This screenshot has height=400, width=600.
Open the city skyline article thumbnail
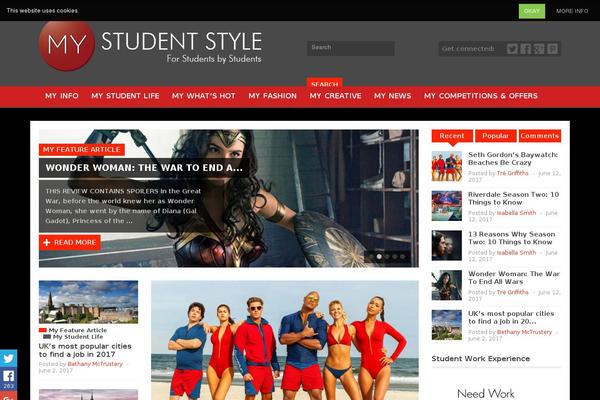click(88, 302)
